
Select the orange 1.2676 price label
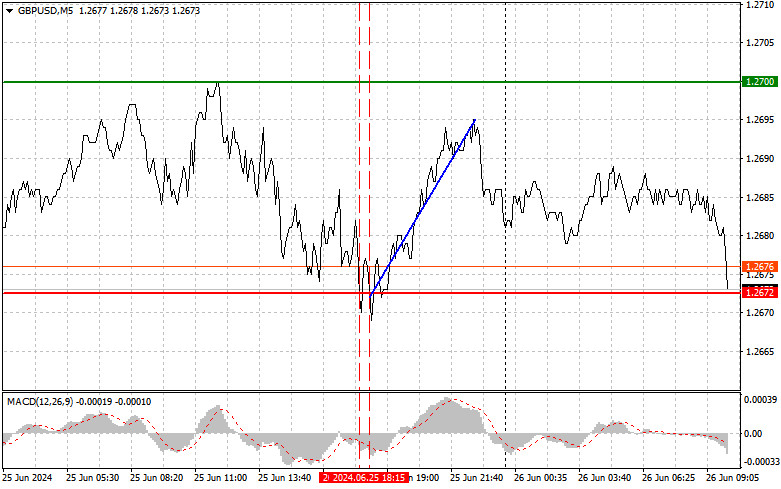point(760,267)
